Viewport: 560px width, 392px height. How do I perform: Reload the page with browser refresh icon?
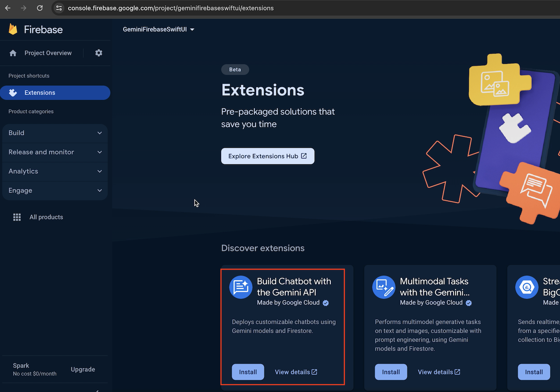[40, 8]
